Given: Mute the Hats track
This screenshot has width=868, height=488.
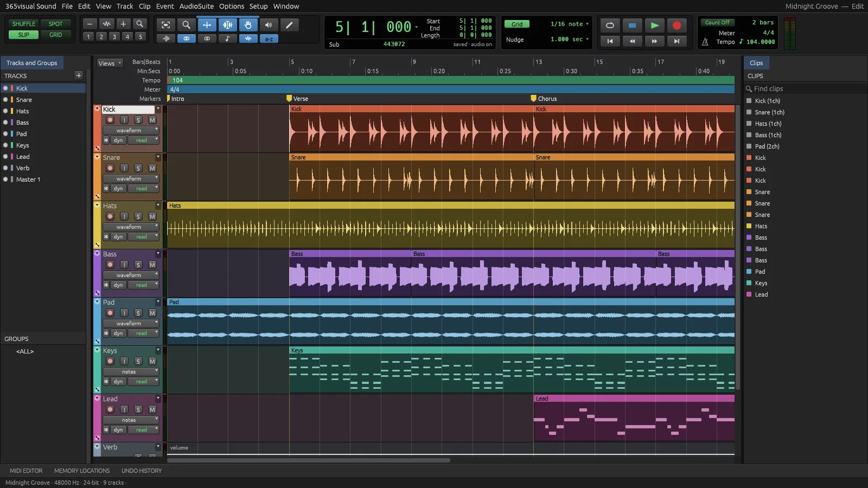Looking at the screenshot, I should coord(152,216).
